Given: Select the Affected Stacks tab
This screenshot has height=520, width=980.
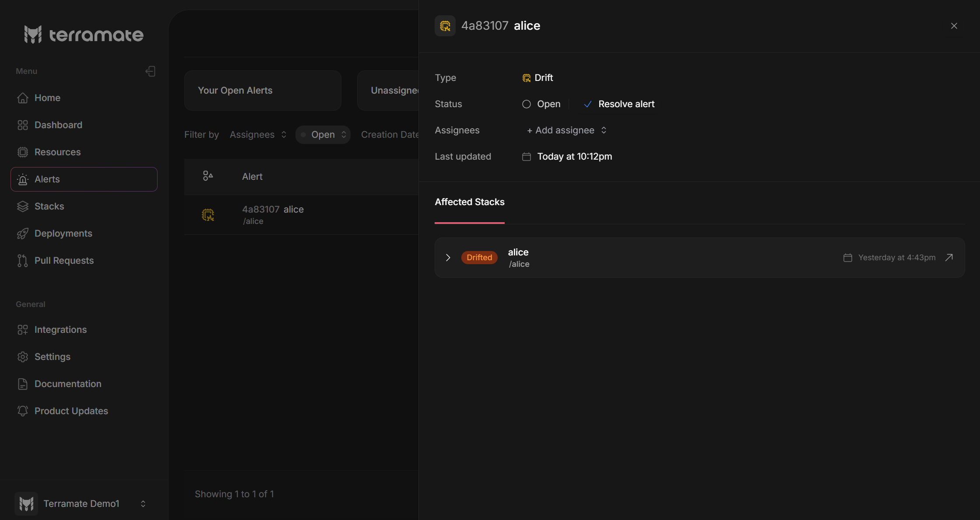Looking at the screenshot, I should pyautogui.click(x=469, y=202).
